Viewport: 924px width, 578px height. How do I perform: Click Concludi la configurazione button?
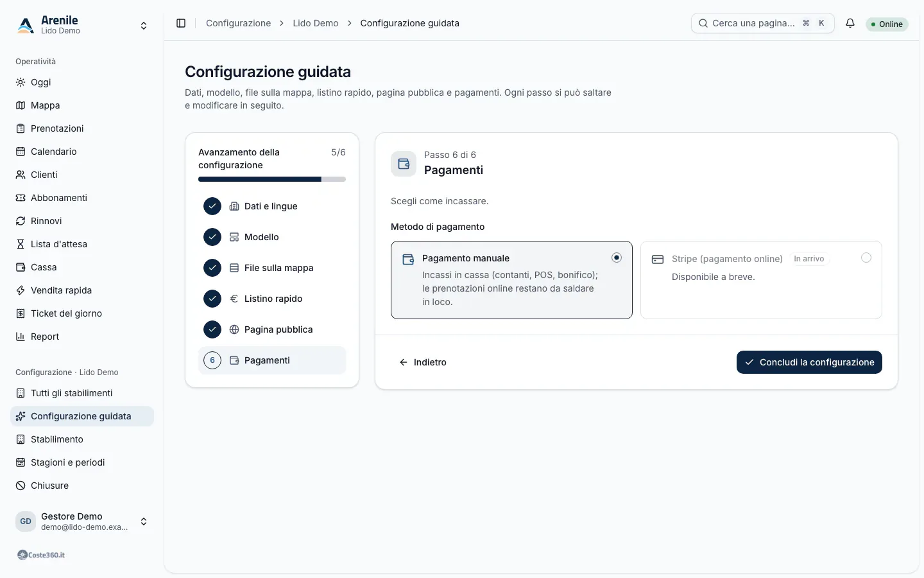(809, 362)
